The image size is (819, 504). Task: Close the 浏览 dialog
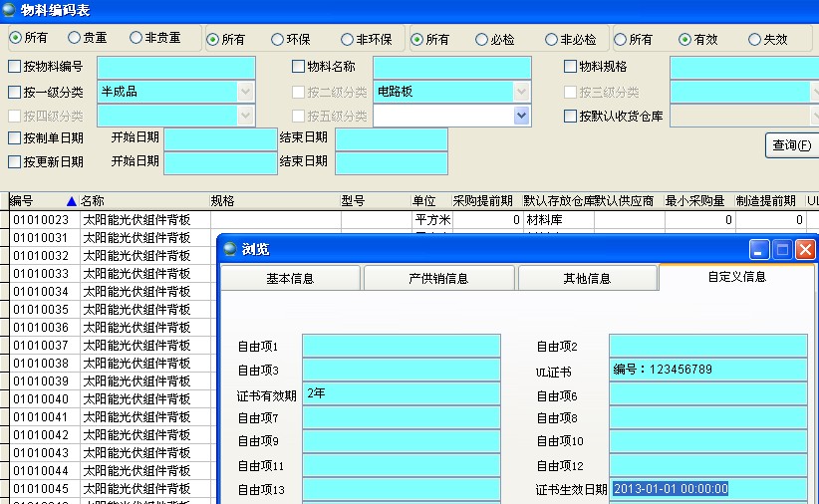pyautogui.click(x=805, y=250)
